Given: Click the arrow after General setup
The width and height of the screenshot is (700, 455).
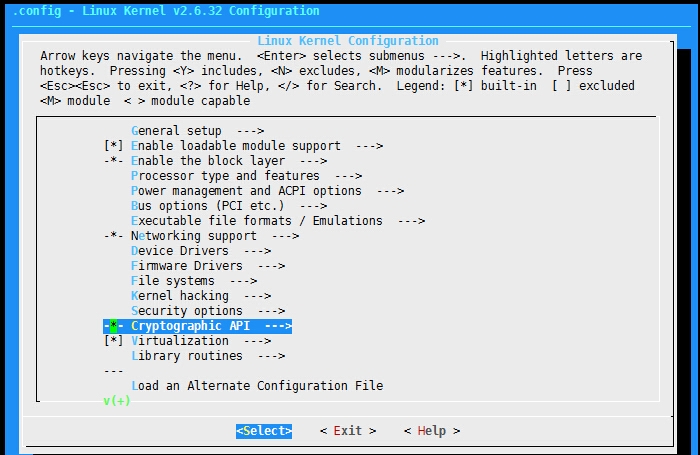Looking at the screenshot, I should (x=250, y=131).
